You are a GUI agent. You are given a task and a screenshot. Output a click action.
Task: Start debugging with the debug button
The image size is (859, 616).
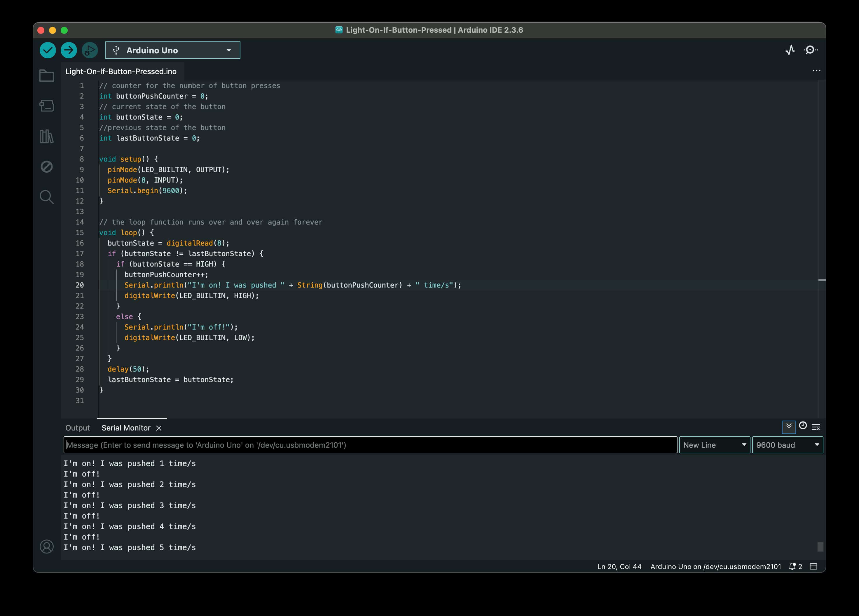coord(90,50)
